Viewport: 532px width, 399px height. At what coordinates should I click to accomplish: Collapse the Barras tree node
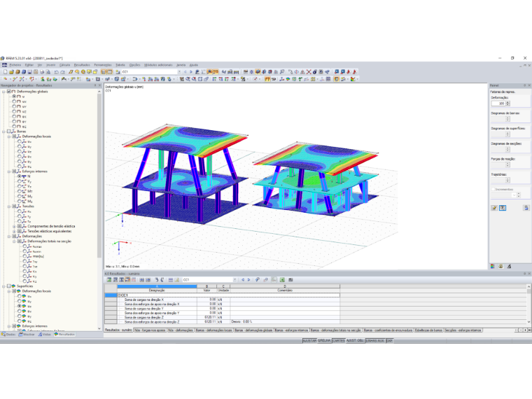coord(3,132)
